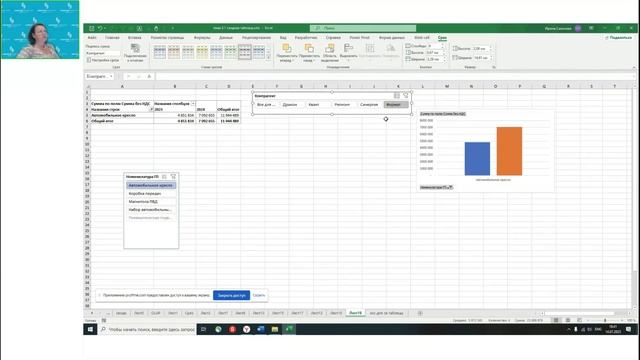Switch to the Данные ribbon tab

(226, 38)
